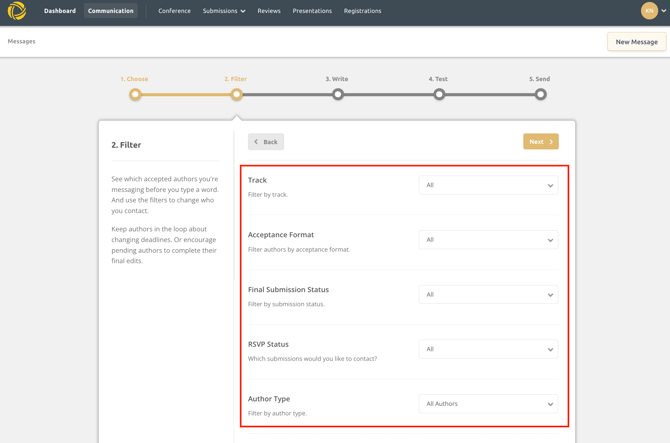Screen dimensions: 670x443
Task: Click step 2 Filter circle marker
Action: point(236,94)
